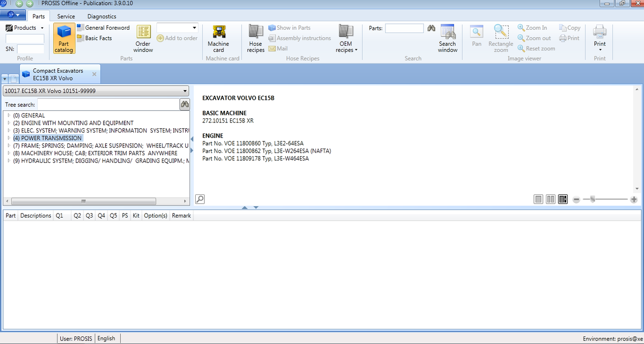Click Show in Parts
This screenshot has height=344, width=644.
289,28
